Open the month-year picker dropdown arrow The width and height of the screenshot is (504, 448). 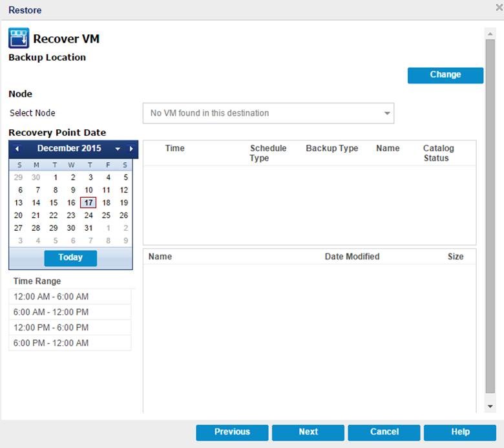(118, 149)
